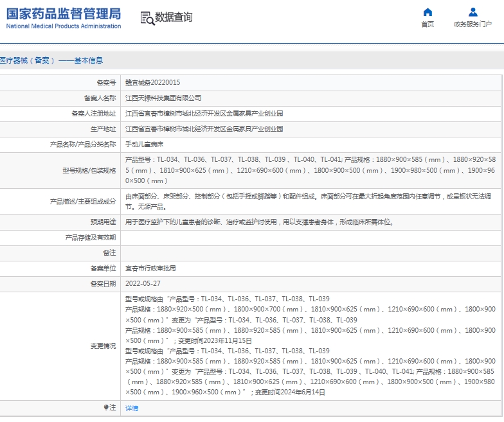Click the 生产地址 address value
The image size is (504, 422).
(204, 128)
